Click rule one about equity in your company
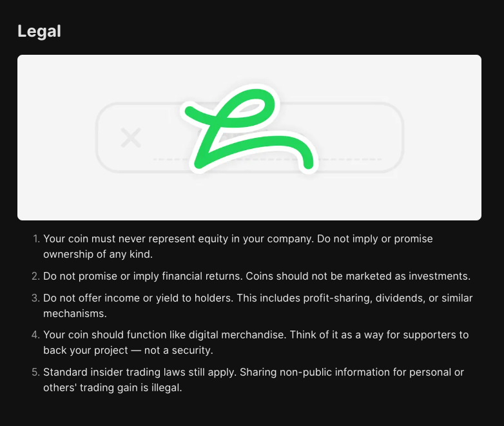The width and height of the screenshot is (504, 426). point(238,246)
